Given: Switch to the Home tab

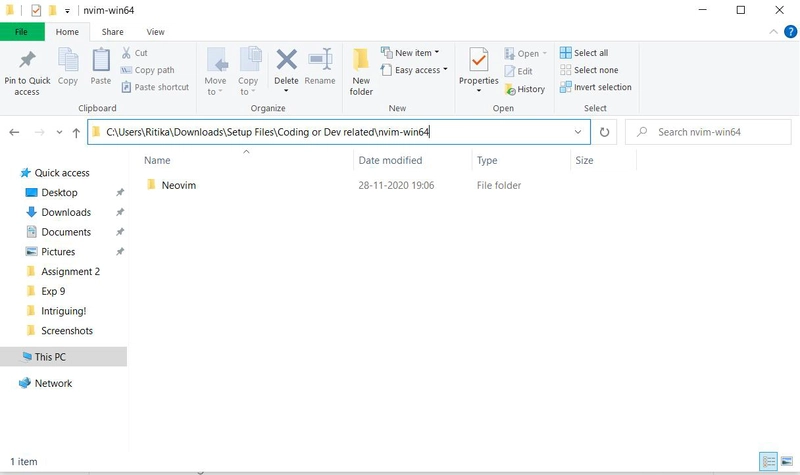Looking at the screenshot, I should click(67, 32).
